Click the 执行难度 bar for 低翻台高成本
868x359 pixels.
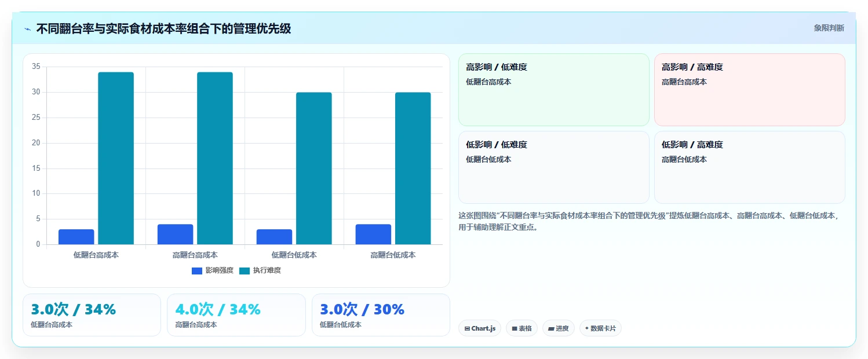tap(116, 158)
